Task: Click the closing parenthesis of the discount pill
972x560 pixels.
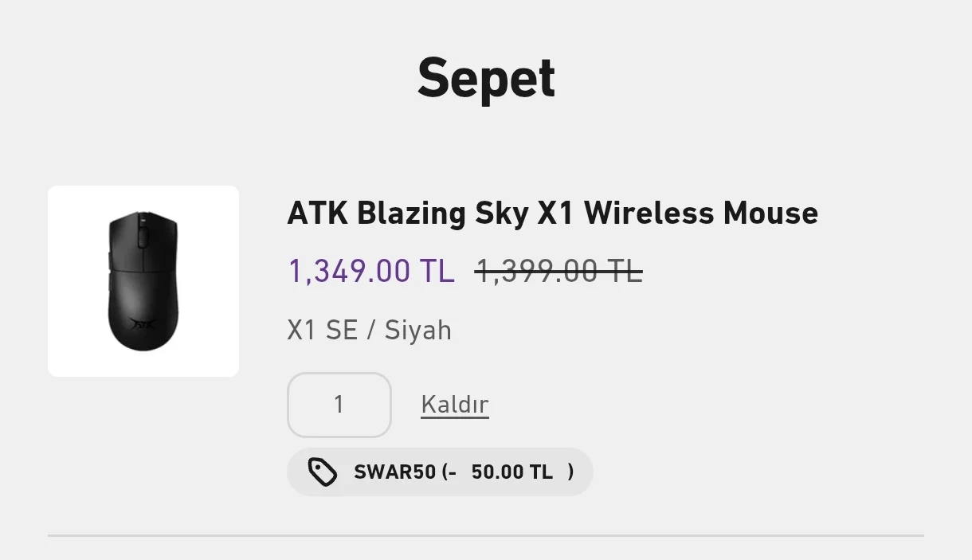Action: tap(570, 472)
